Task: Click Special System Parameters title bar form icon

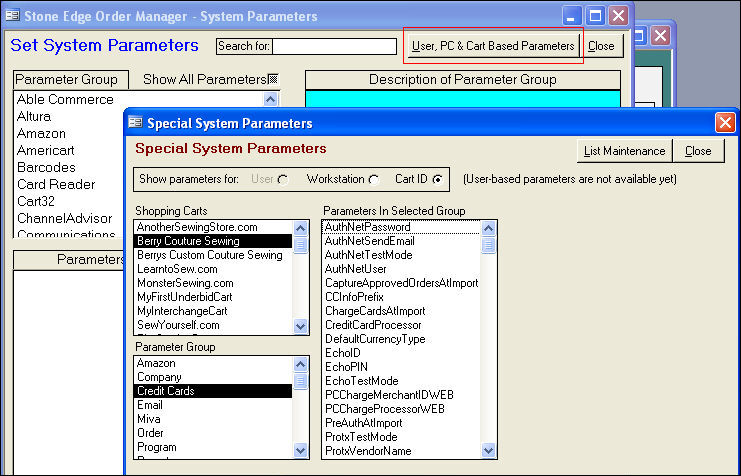Action: tap(135, 123)
